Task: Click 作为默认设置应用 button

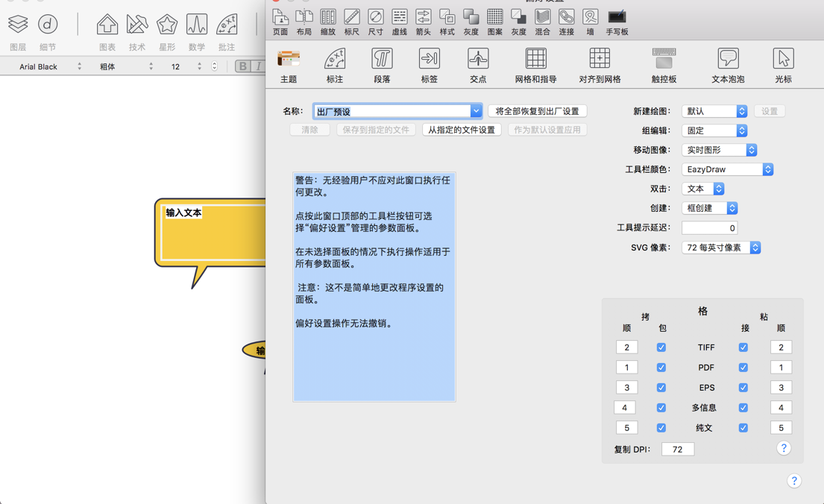Action: [547, 130]
